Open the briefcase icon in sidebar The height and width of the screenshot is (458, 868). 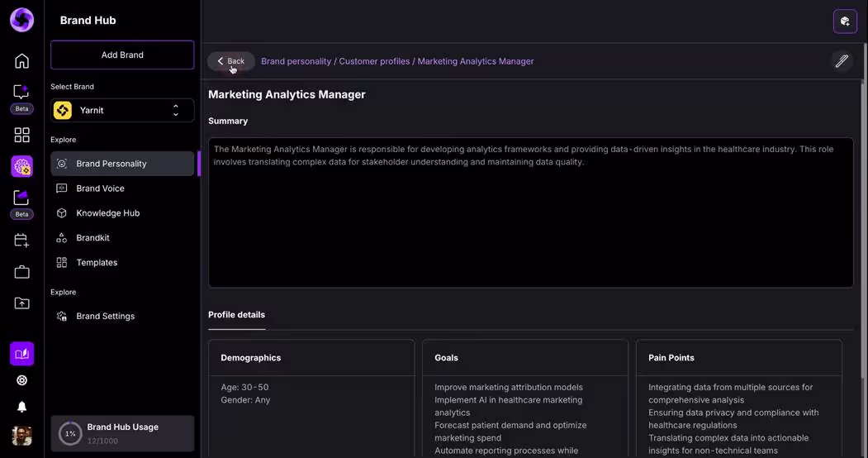(21, 272)
